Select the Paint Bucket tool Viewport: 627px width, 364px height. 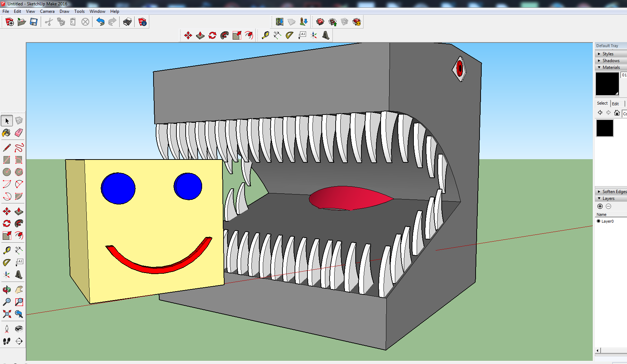coord(6,133)
